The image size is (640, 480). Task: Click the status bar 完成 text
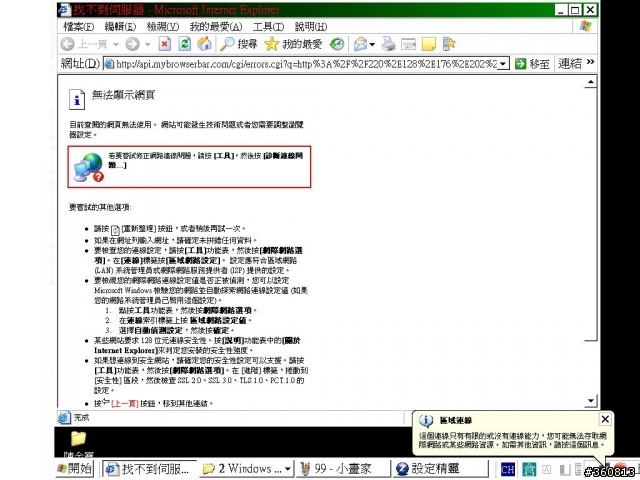[81, 417]
